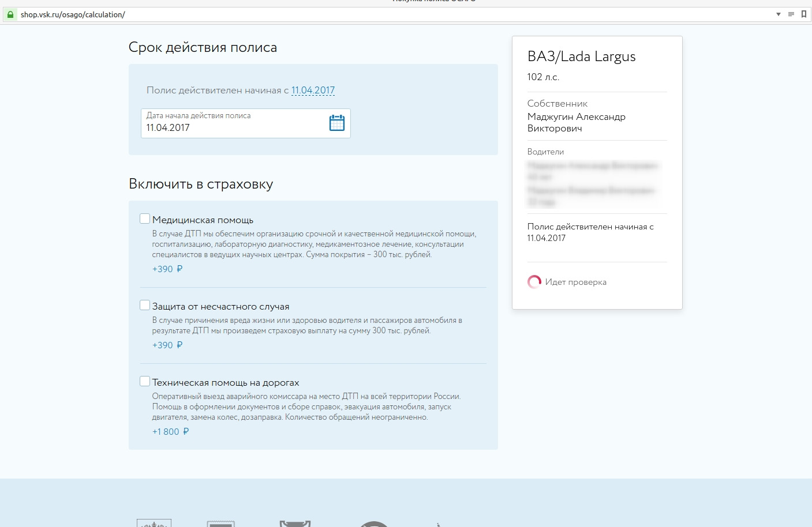Click the Собственник label in summary card
This screenshot has width=812, height=527.
(557, 104)
